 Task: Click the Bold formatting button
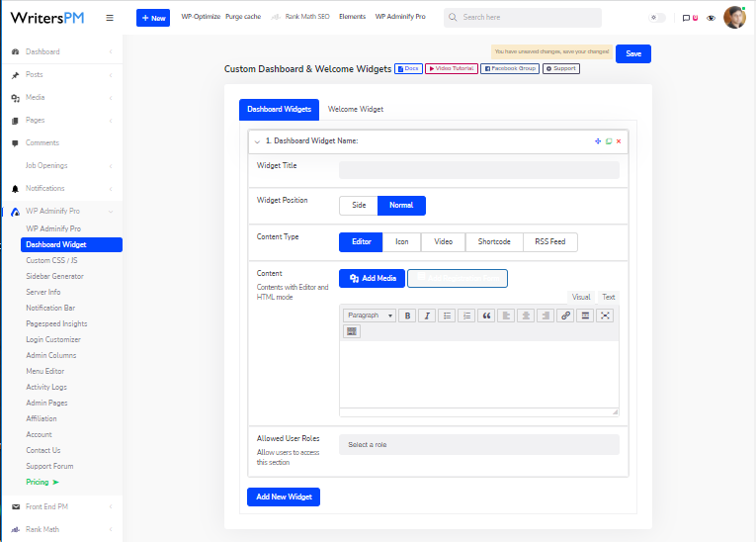tap(407, 316)
